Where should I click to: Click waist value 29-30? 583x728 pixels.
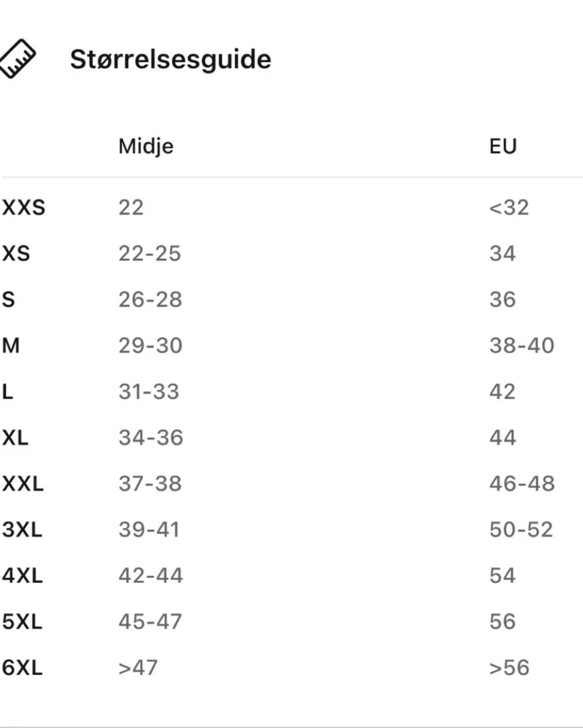[x=150, y=346]
